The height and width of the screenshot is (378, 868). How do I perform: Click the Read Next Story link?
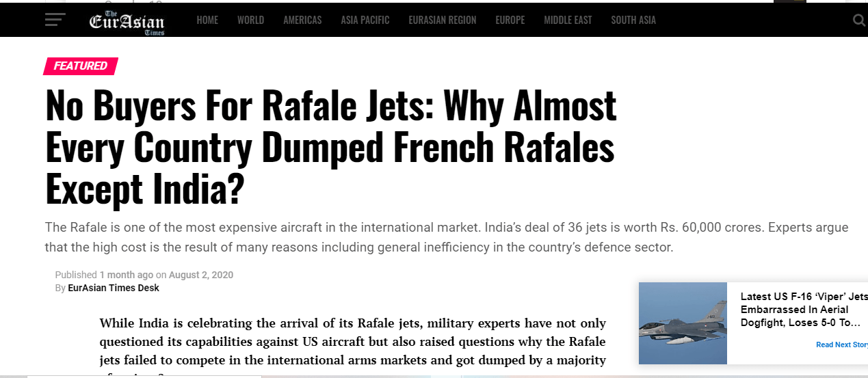[841, 345]
